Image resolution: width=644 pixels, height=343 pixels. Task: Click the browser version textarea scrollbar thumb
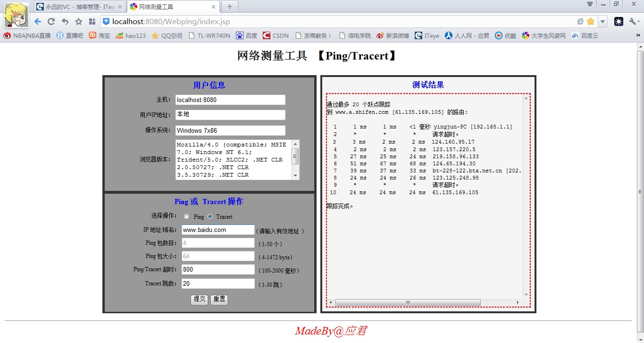(295, 156)
